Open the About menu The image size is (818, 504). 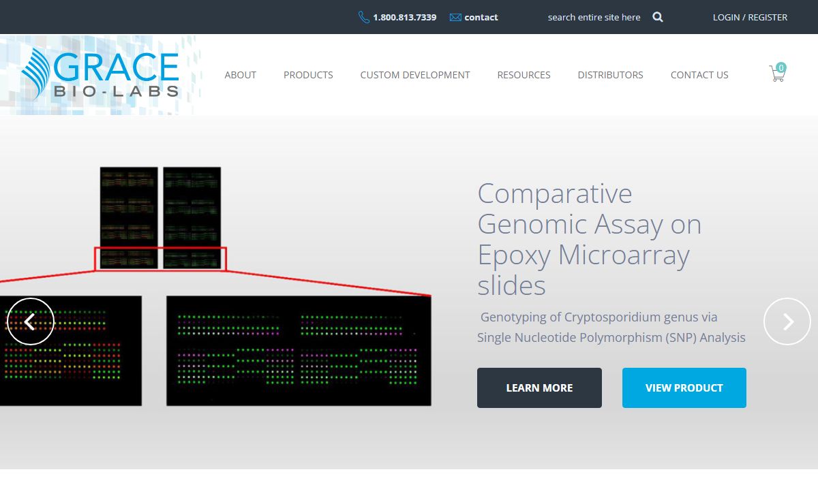coord(241,75)
